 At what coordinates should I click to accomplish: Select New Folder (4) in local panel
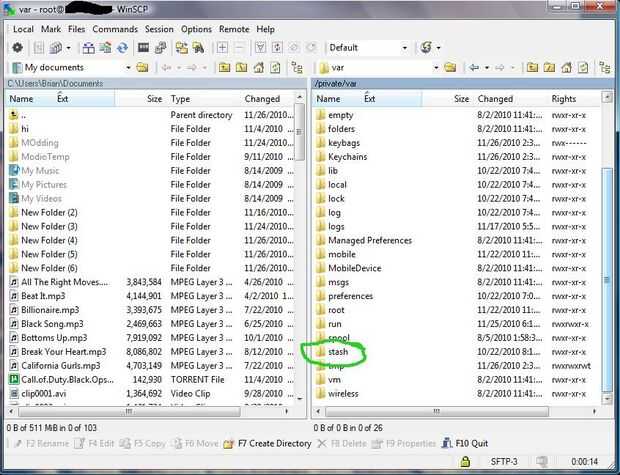[49, 240]
